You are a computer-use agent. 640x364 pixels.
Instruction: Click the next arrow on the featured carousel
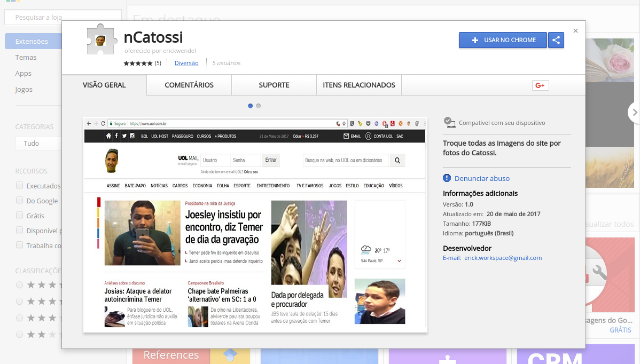(x=634, y=112)
